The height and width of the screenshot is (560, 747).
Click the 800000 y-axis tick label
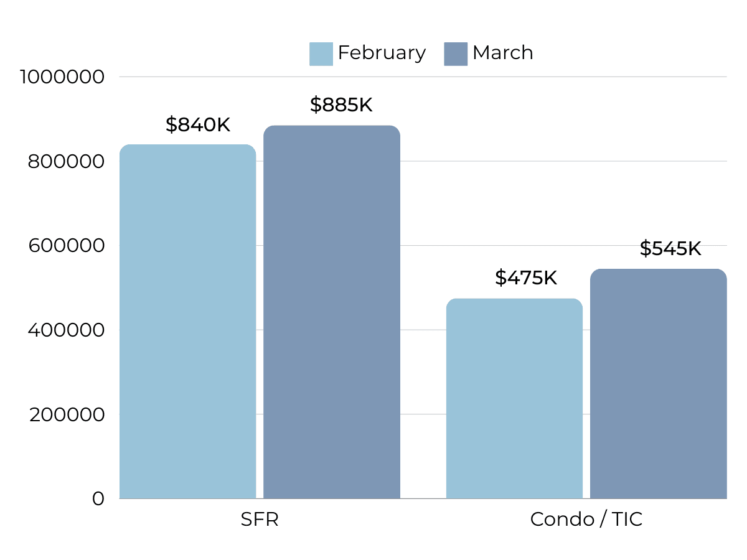tap(65, 162)
